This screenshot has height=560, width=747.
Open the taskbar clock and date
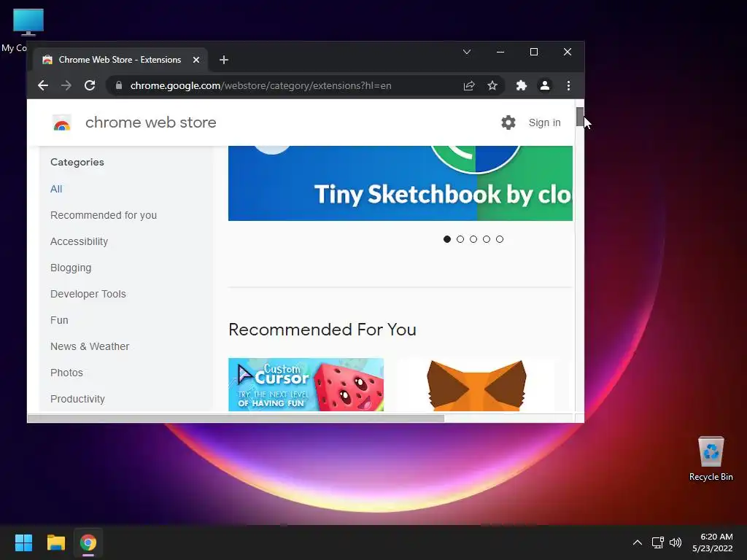[713, 542]
